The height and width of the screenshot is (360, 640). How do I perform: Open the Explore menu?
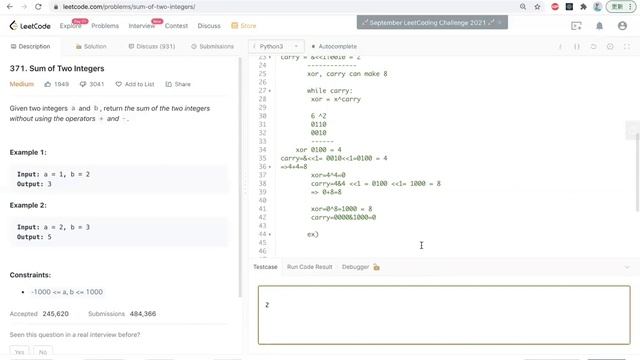point(71,26)
